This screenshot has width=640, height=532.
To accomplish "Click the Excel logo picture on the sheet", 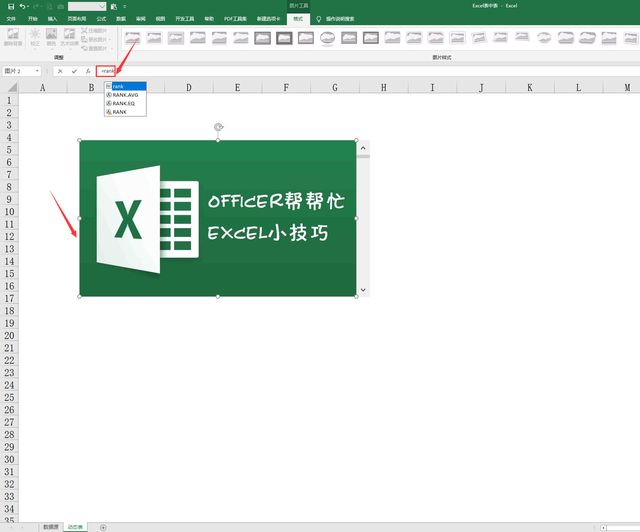I will [x=218, y=218].
